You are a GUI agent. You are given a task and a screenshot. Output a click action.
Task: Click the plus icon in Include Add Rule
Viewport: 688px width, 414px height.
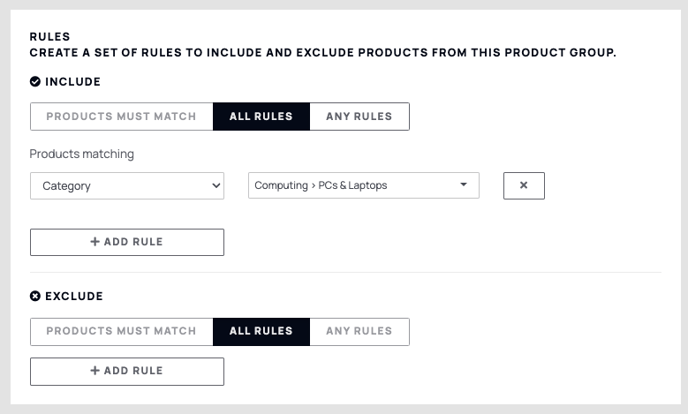[x=95, y=242]
